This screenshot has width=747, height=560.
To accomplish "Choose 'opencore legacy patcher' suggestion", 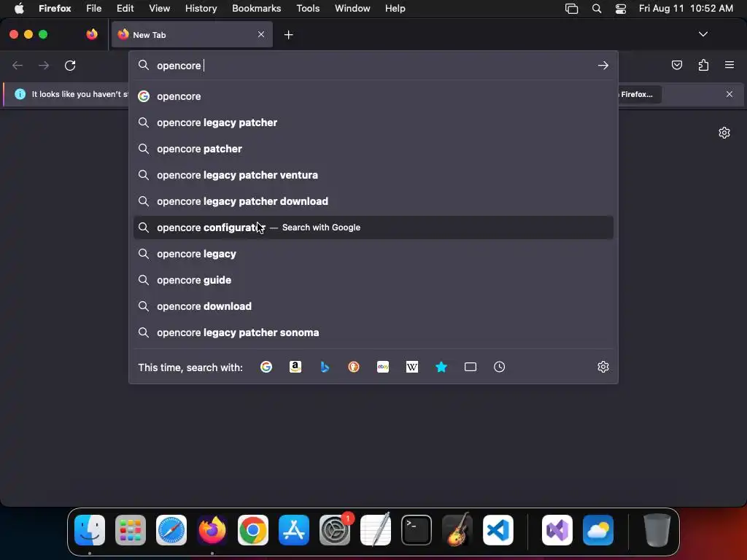I will click(373, 122).
